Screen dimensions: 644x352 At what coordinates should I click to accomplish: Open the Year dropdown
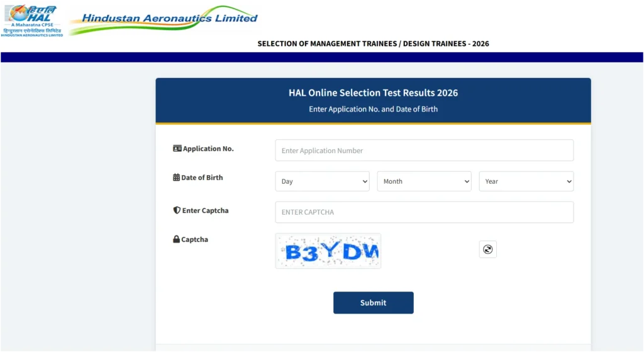tap(526, 181)
